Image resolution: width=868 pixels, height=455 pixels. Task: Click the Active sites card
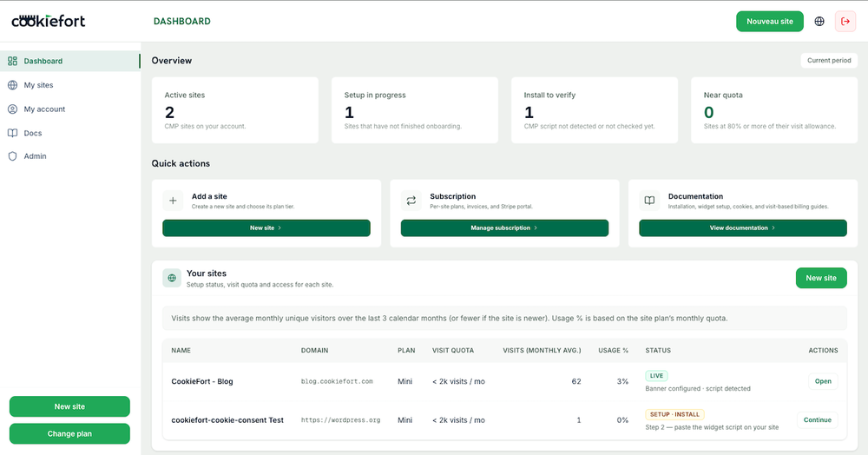[235, 110]
